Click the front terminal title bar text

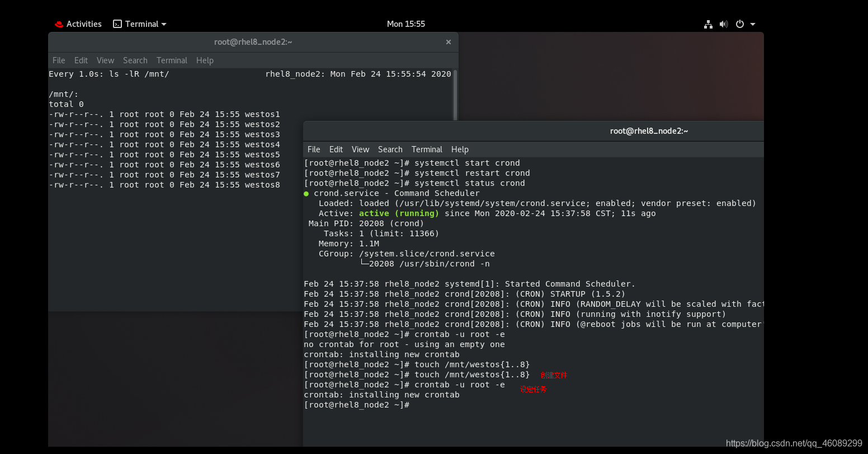pos(649,131)
